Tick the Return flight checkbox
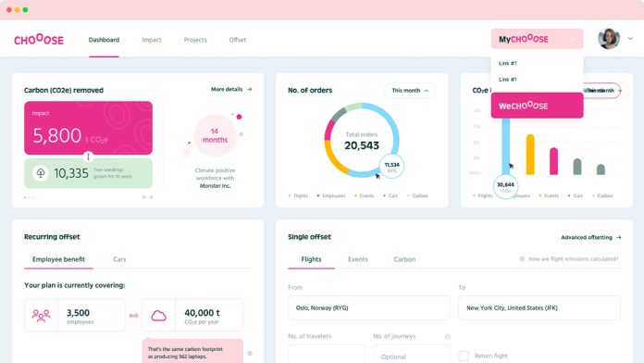This screenshot has width=644, height=363. coord(464,356)
